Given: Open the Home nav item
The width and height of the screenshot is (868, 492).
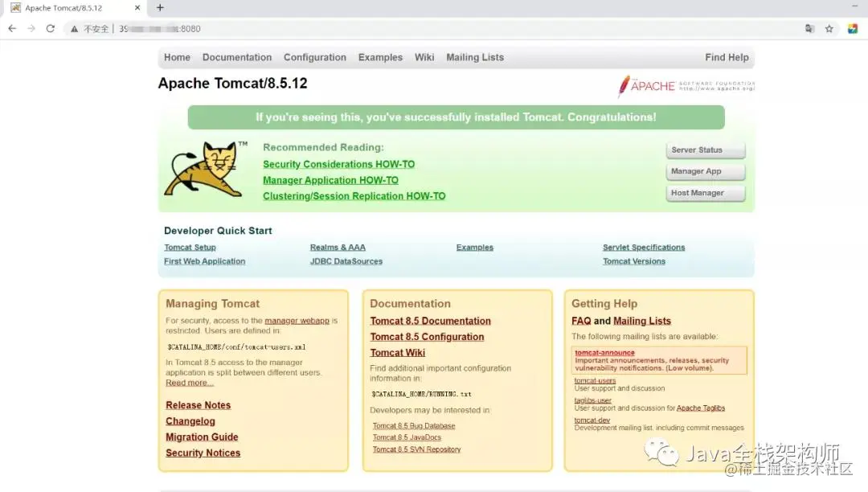Looking at the screenshot, I should coord(177,58).
